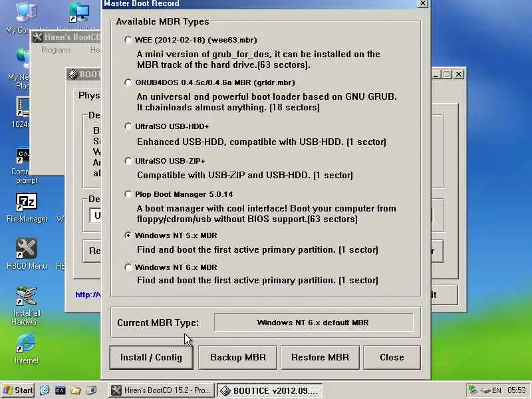Click the fourth quick launch icon
Image resolution: width=532 pixels, height=399 pixels.
click(90, 390)
